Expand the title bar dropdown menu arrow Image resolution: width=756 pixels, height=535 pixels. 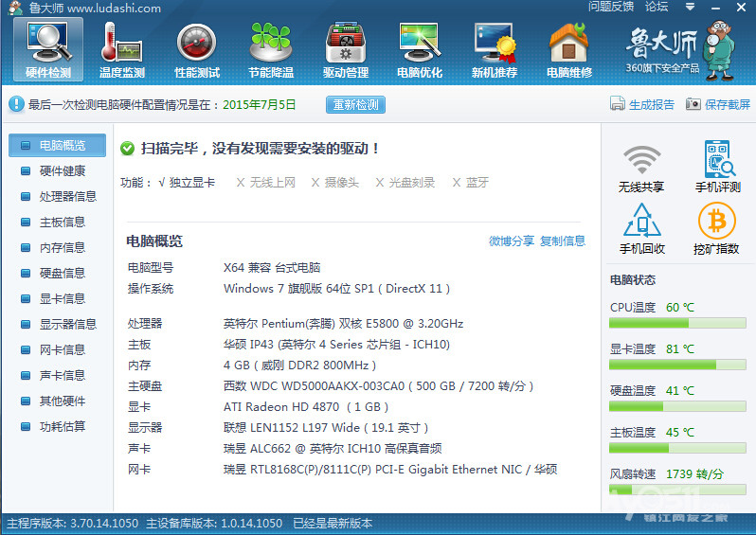(688, 8)
